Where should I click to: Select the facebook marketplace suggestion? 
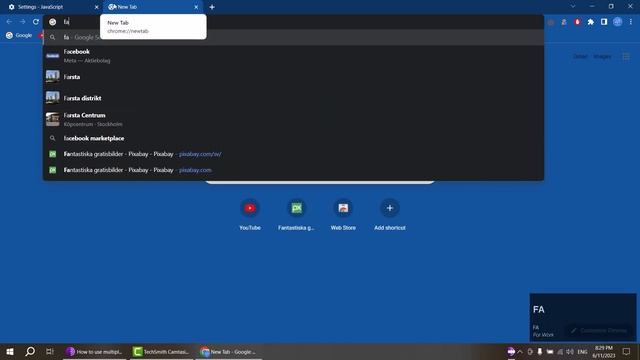[x=293, y=138]
